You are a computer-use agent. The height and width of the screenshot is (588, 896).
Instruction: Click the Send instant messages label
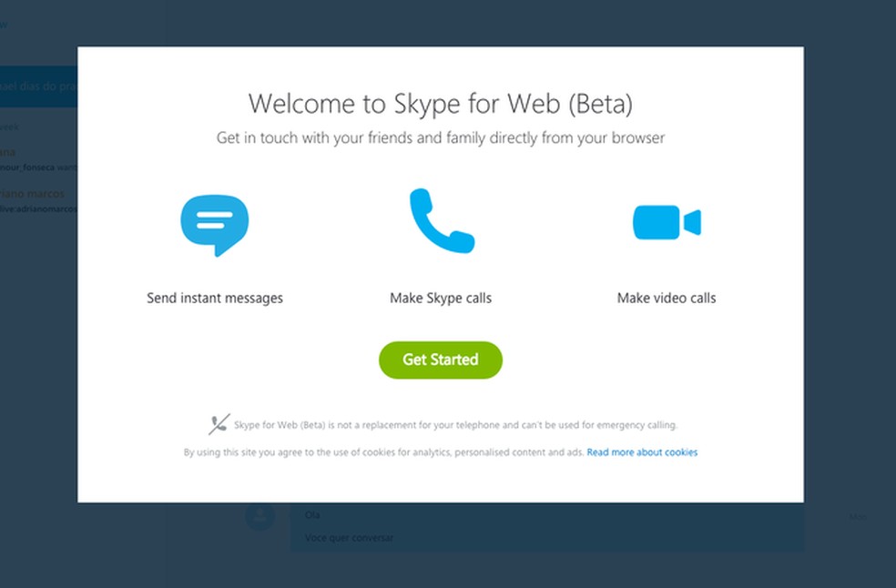coord(215,298)
